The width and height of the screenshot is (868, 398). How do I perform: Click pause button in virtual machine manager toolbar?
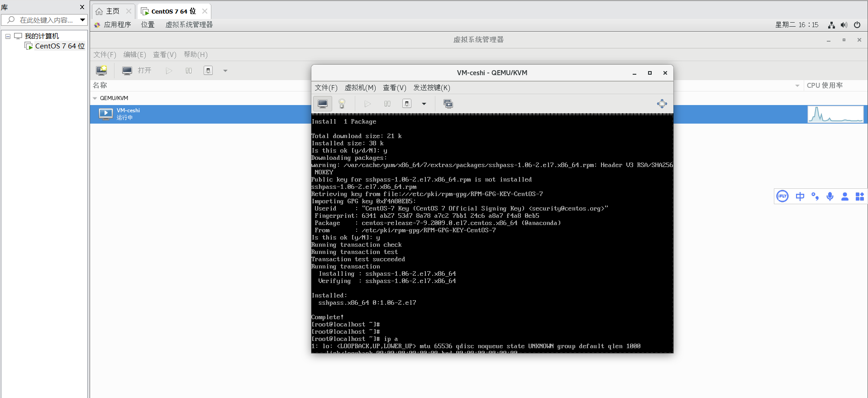tap(189, 71)
